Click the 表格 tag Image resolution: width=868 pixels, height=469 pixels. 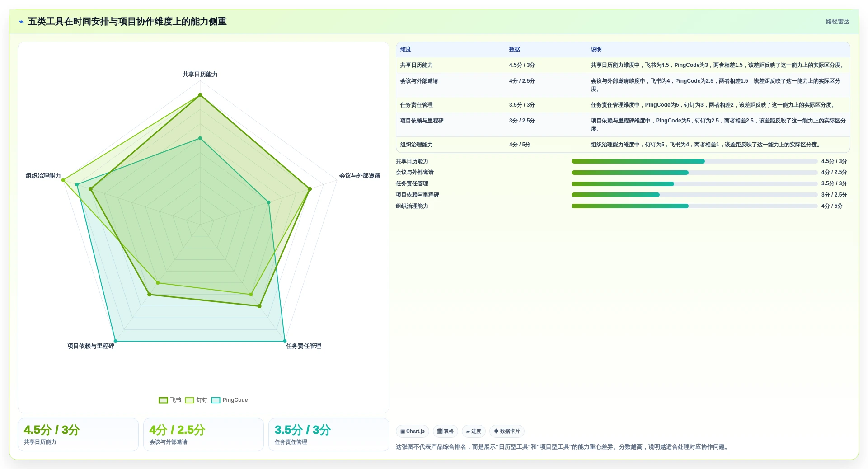(445, 431)
